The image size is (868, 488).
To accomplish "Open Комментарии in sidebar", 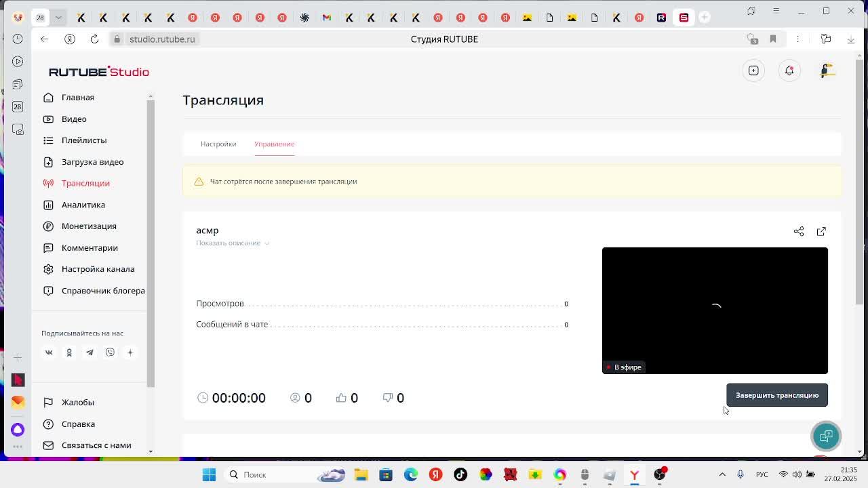I will [x=80, y=248].
